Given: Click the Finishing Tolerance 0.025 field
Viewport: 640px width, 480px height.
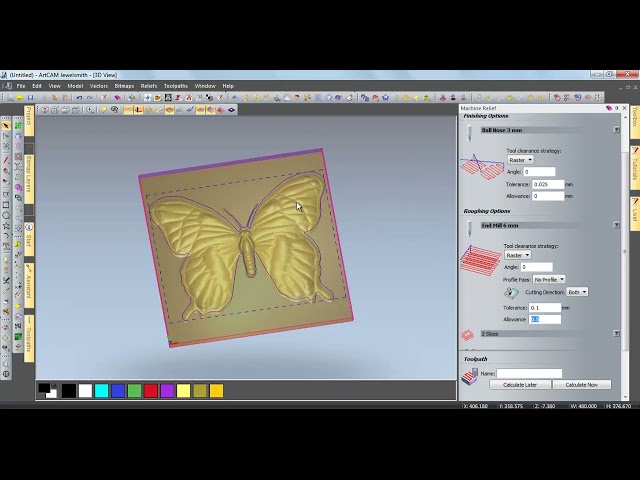Looking at the screenshot, I should click(x=548, y=184).
